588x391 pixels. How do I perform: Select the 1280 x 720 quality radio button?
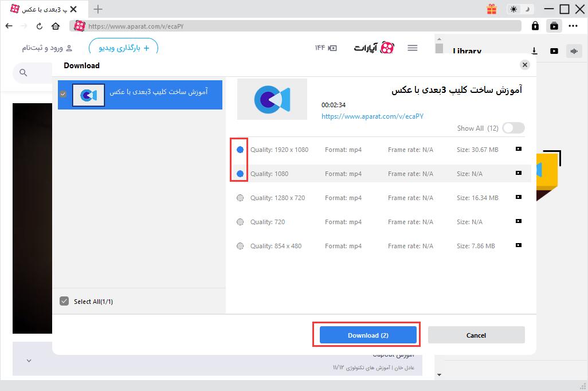pos(240,198)
